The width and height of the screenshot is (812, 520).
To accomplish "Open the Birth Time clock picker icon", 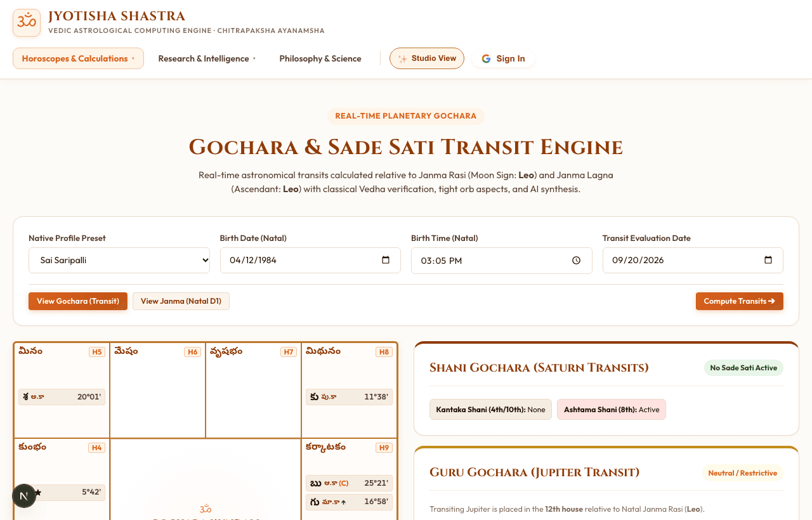I will (576, 260).
